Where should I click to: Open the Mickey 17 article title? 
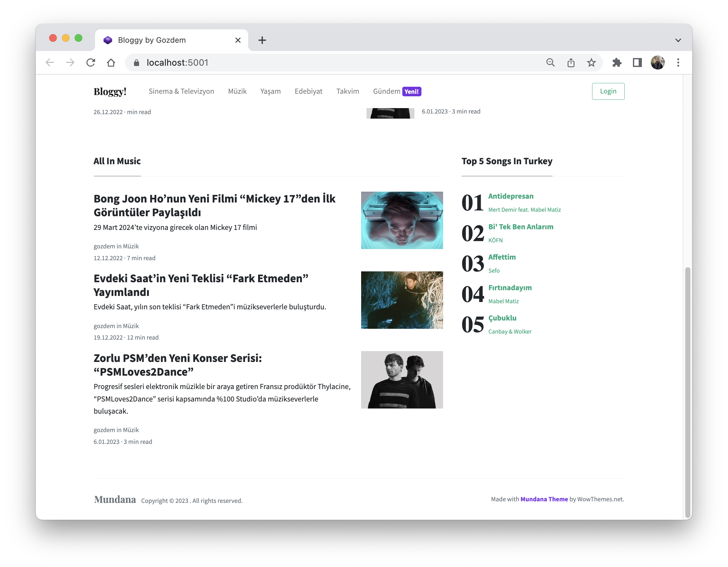[214, 206]
